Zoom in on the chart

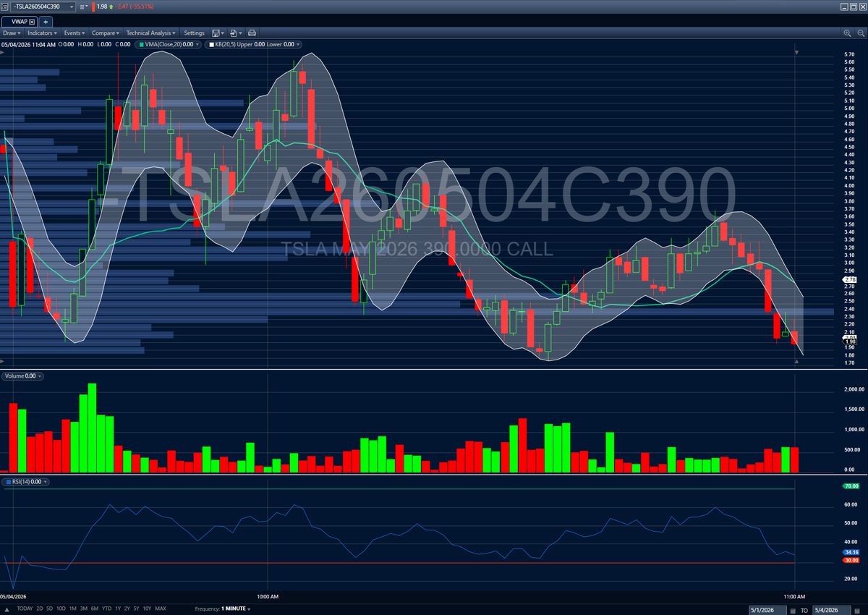pos(847,33)
